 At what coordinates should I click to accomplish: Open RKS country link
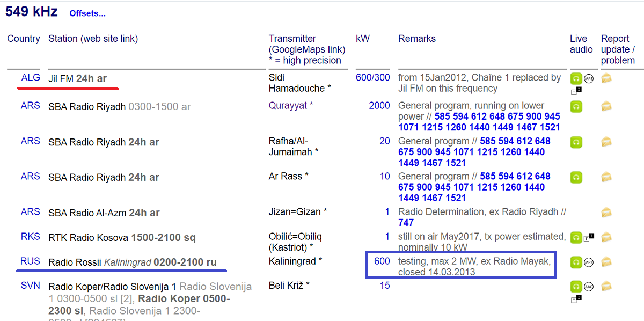(x=31, y=236)
